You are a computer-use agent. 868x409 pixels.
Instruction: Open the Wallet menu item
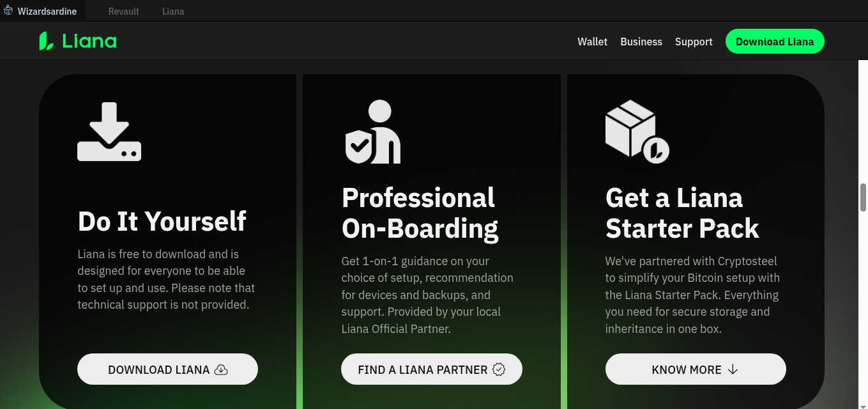592,42
